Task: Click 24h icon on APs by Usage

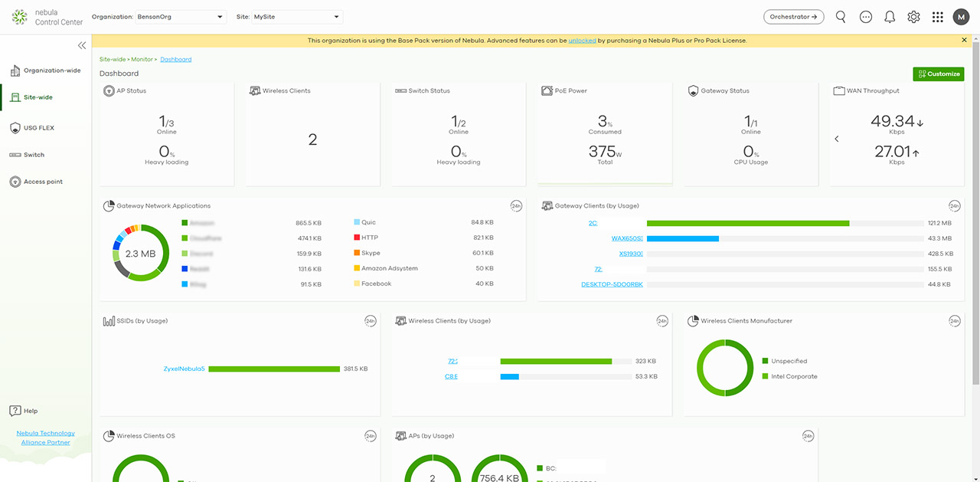Action: 808,435
